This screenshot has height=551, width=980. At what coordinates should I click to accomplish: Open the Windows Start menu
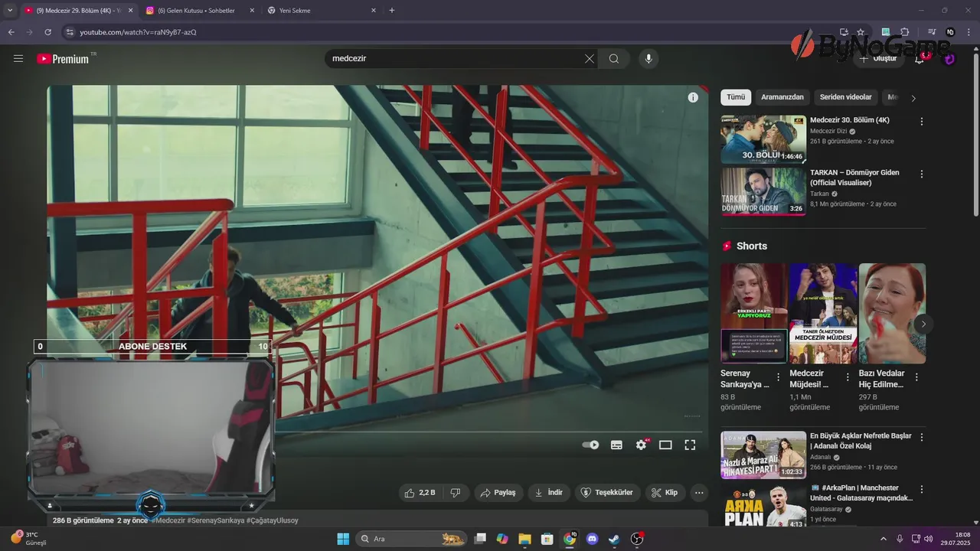click(343, 539)
